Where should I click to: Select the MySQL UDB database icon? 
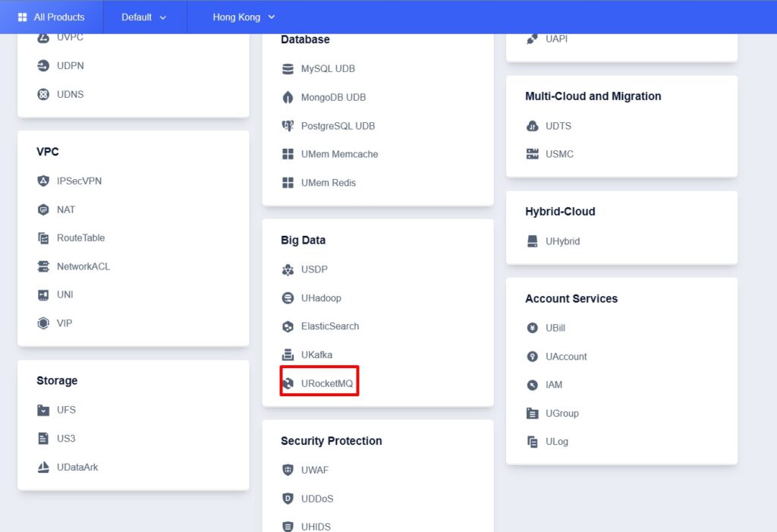pyautogui.click(x=288, y=68)
